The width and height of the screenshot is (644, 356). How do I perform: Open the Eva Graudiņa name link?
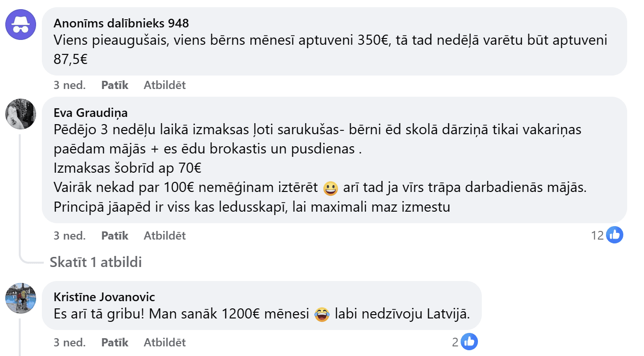pos(90,113)
